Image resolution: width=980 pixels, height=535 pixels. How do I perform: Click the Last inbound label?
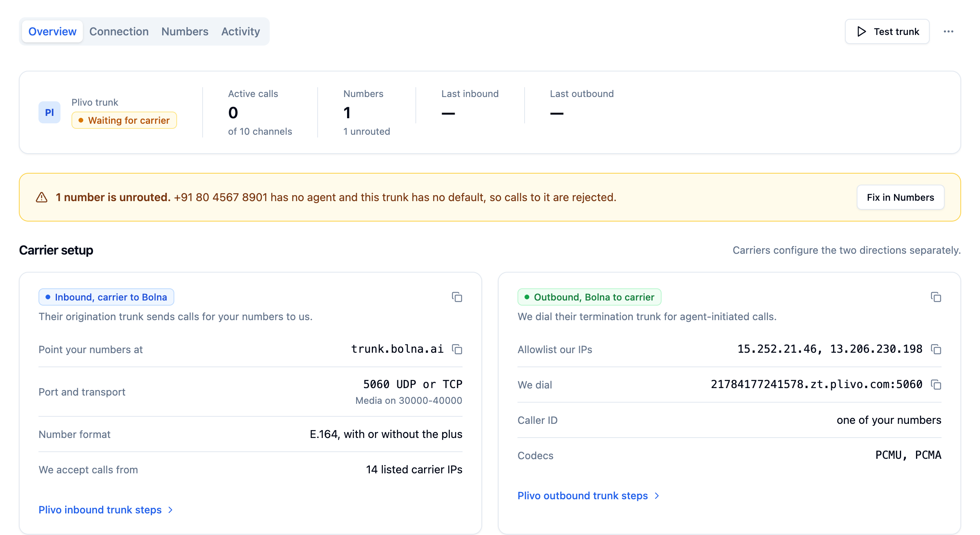tap(470, 94)
